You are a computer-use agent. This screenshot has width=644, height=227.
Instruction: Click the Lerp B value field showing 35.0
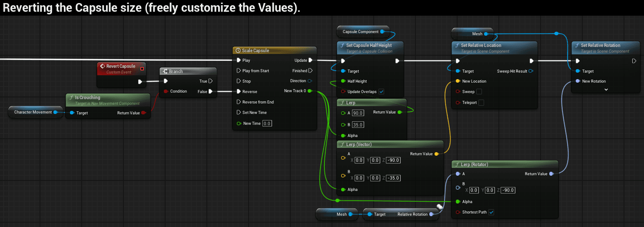[358, 125]
